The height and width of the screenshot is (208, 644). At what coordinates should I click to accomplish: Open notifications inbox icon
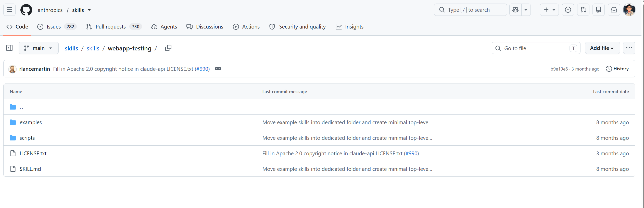[614, 10]
